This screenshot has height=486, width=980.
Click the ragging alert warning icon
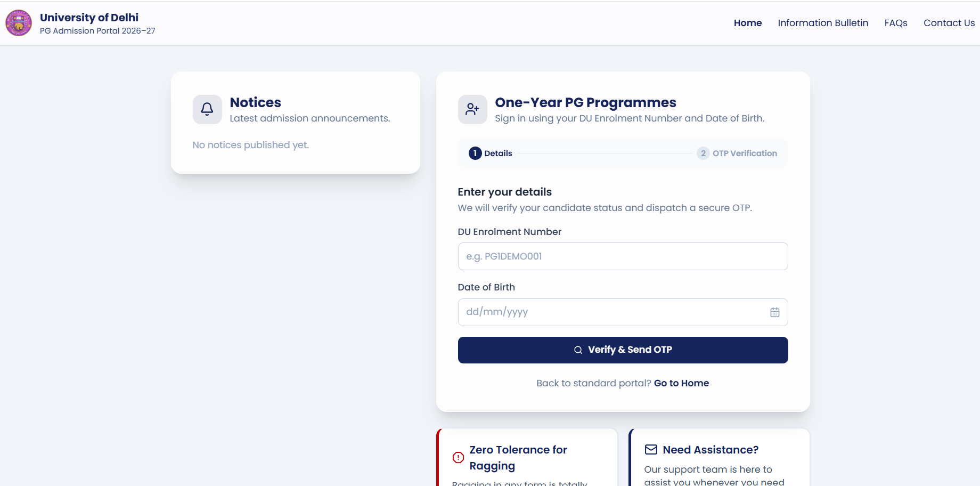coord(458,457)
